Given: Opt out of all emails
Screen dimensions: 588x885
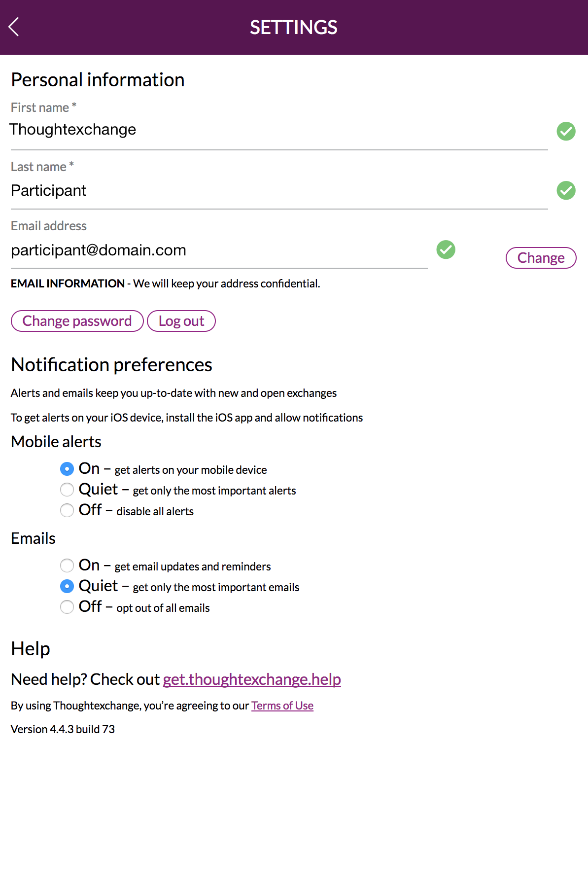Looking at the screenshot, I should pos(67,607).
